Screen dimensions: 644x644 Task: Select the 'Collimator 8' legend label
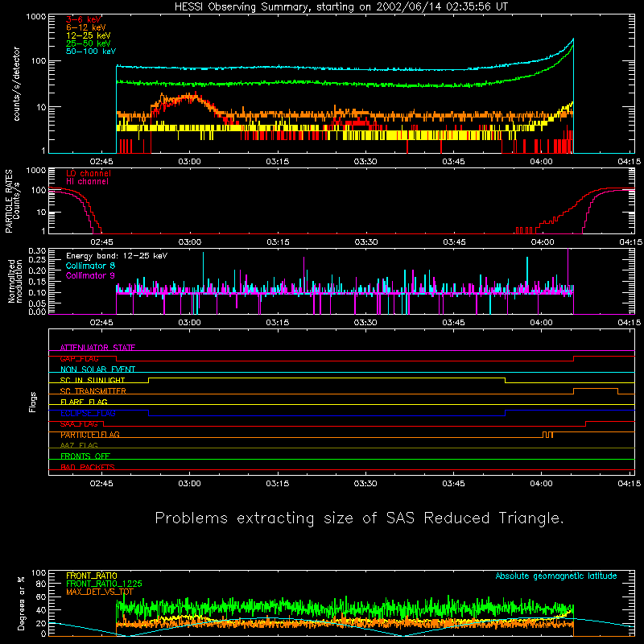tap(90, 266)
